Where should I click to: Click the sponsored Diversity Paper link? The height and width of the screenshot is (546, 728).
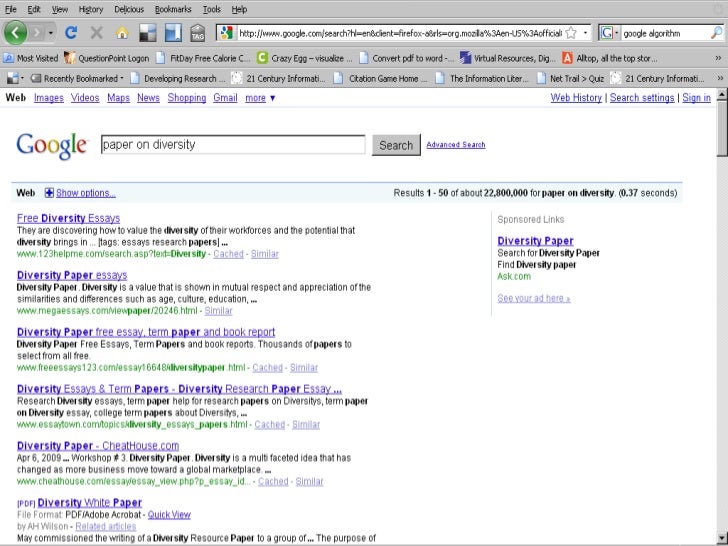coord(535,241)
